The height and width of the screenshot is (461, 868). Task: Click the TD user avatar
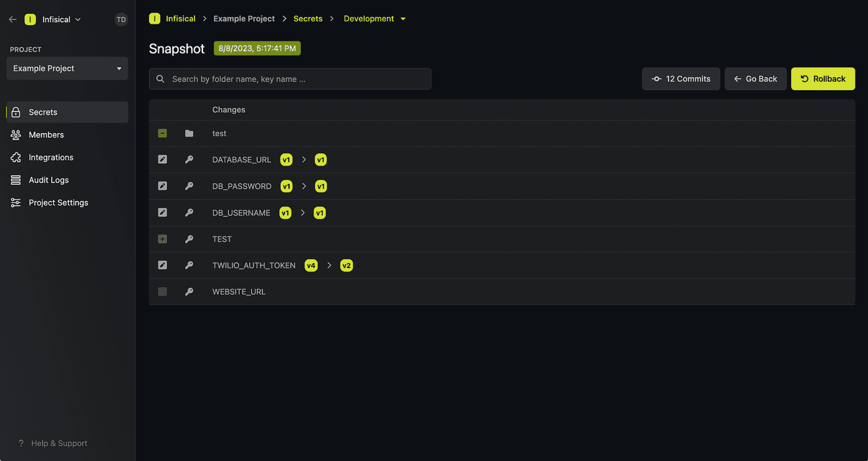tap(121, 20)
